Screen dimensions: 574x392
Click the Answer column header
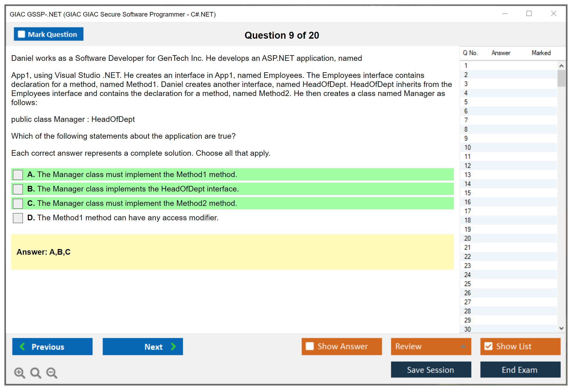pos(501,53)
